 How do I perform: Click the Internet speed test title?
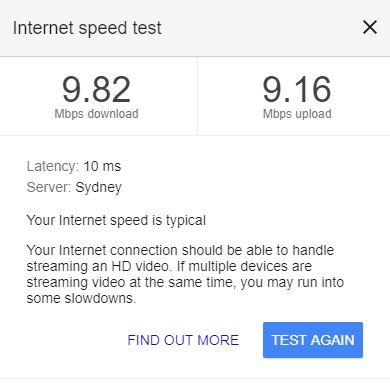(87, 28)
